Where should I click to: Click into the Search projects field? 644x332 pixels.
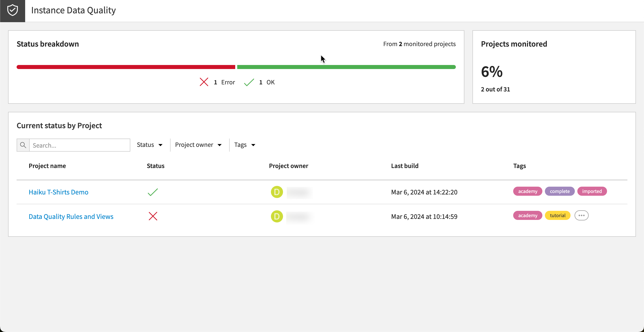[80, 145]
